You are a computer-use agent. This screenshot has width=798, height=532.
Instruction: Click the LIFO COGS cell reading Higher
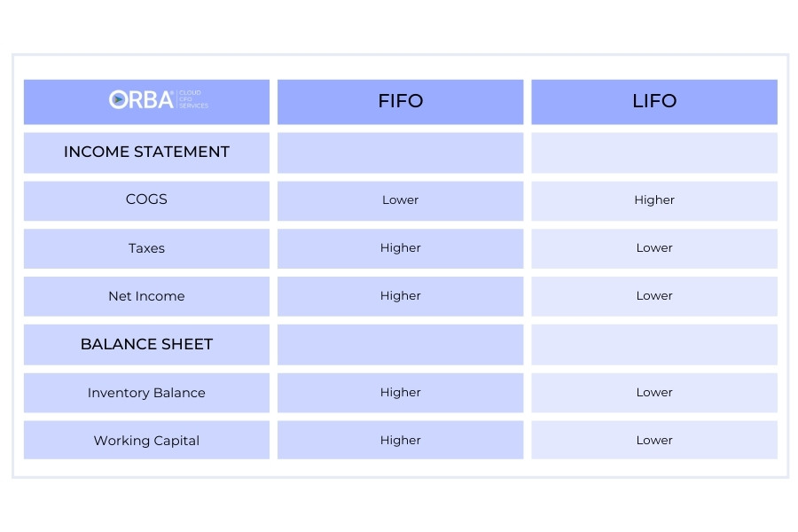654,200
